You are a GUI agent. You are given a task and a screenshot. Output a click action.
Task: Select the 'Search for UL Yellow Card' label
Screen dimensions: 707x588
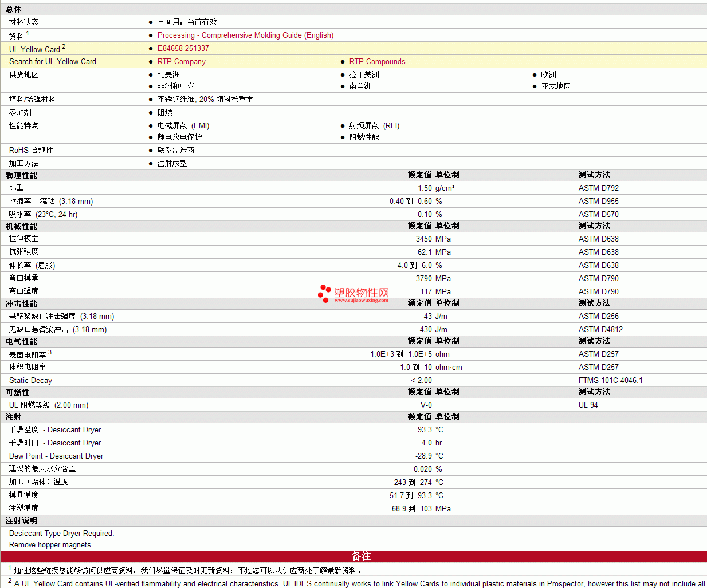click(x=53, y=61)
